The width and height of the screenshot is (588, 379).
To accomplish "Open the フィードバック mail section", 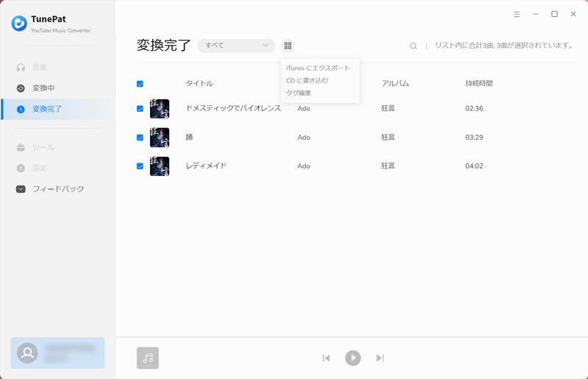I will tap(50, 189).
